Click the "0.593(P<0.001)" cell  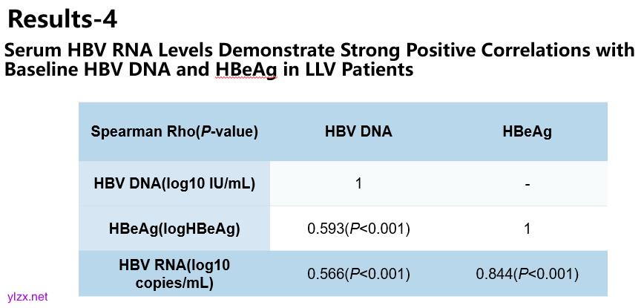358,229
